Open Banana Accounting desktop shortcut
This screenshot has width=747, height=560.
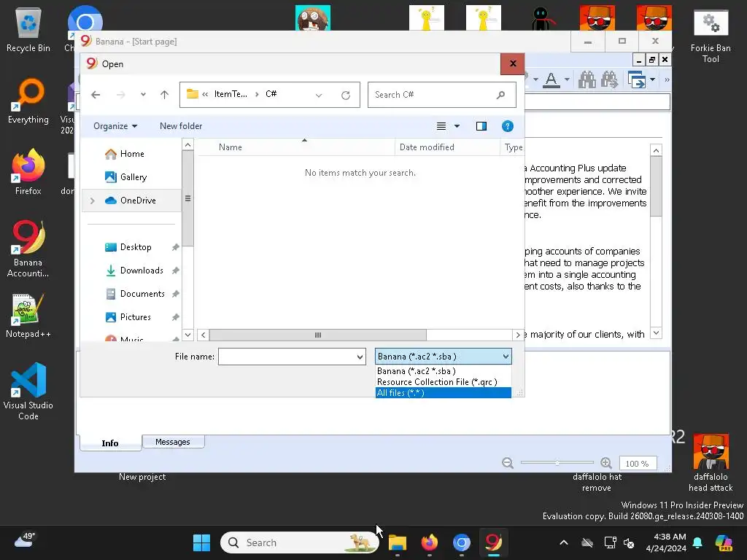tap(28, 249)
